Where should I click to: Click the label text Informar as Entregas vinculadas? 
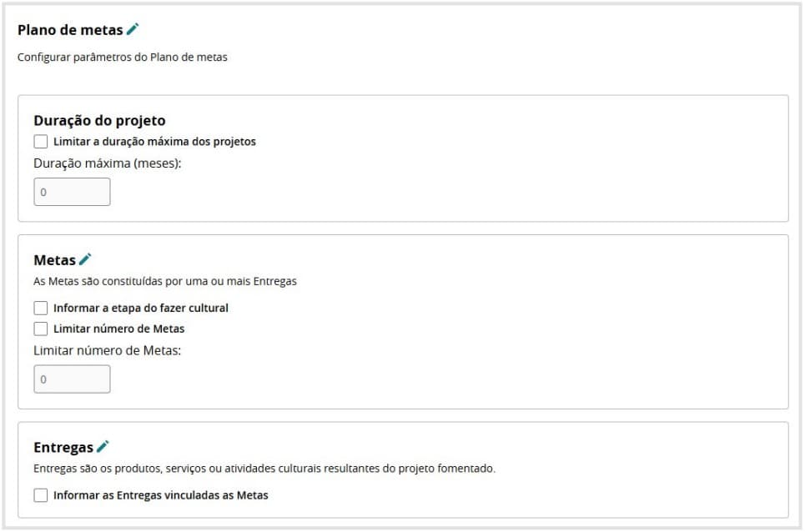(x=160, y=495)
